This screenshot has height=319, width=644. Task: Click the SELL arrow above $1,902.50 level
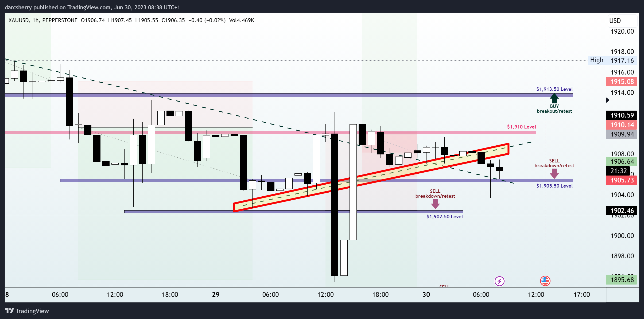coord(435,204)
